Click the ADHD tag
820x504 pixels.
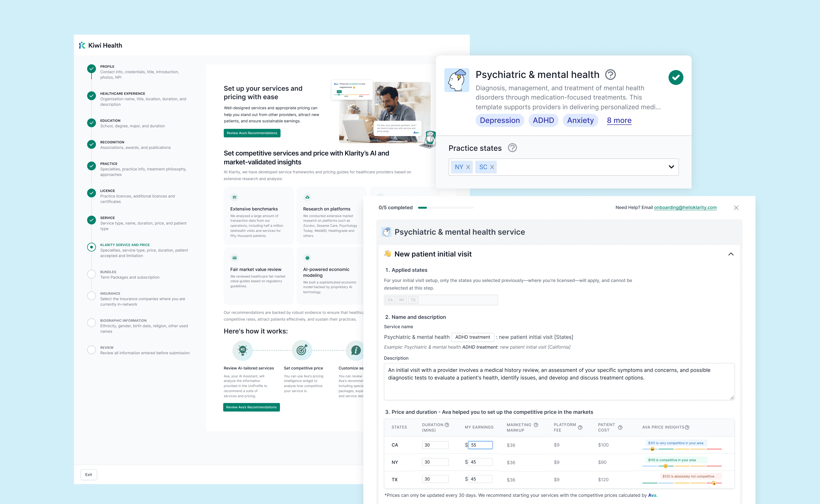543,120
